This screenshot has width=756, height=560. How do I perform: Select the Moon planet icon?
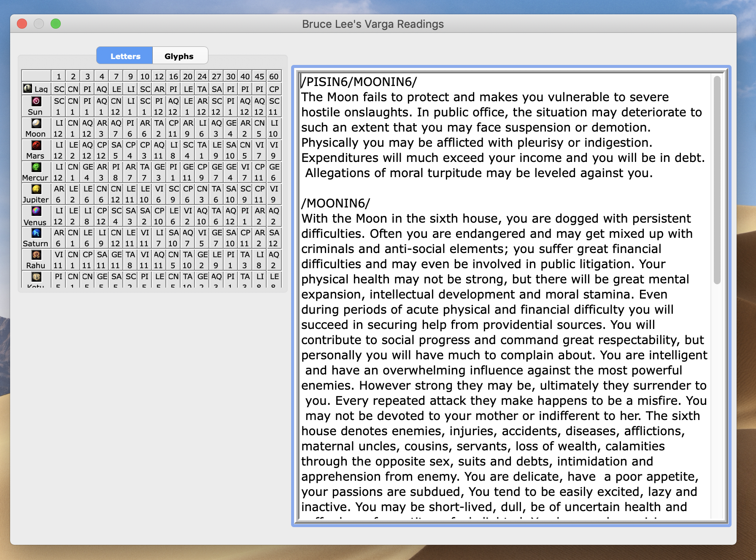click(x=36, y=123)
